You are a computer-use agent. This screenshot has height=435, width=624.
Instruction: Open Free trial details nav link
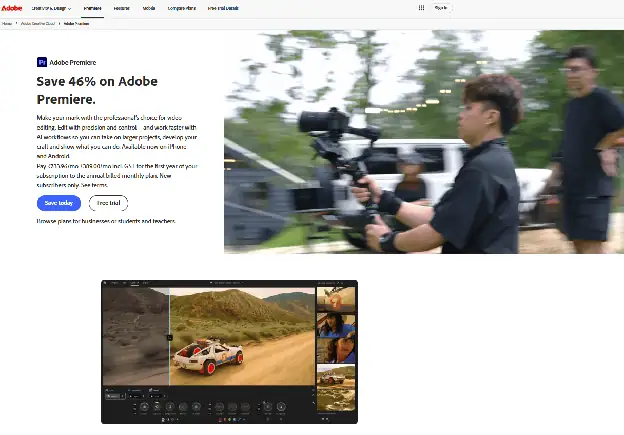(223, 8)
